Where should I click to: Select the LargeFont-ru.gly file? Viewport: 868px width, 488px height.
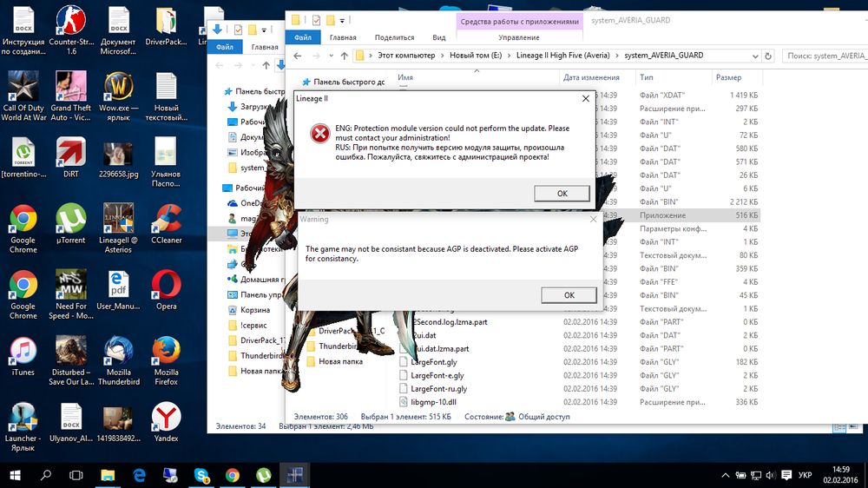438,389
